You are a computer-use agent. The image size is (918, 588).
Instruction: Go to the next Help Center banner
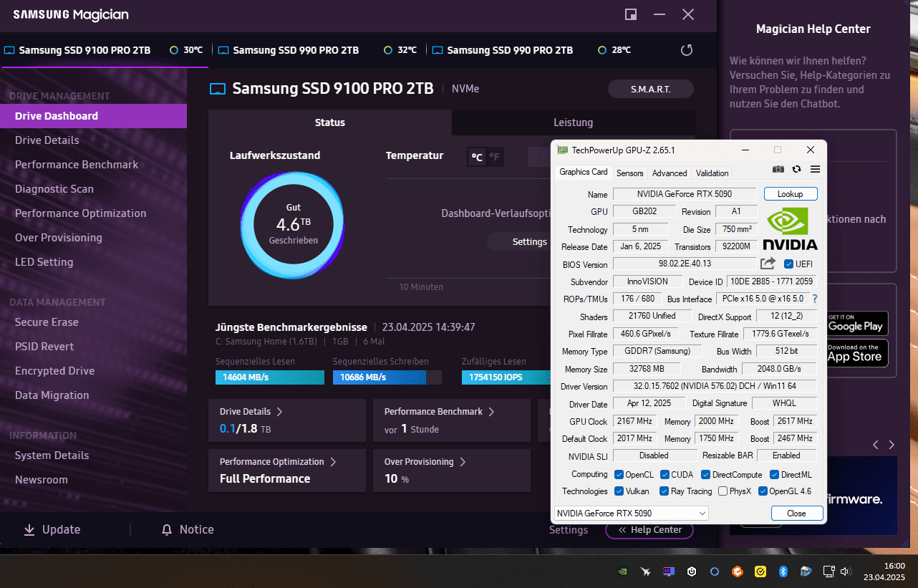click(x=892, y=445)
